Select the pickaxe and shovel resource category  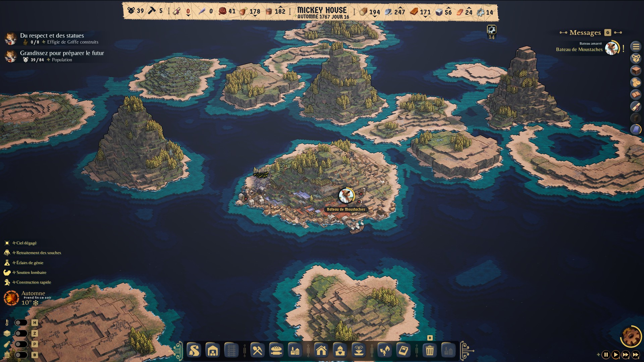pos(257,351)
